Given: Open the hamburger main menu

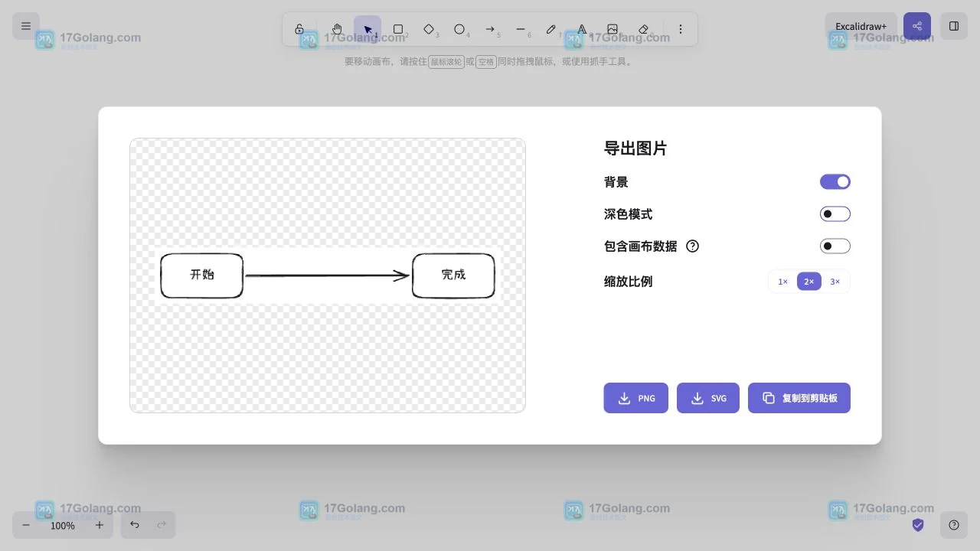Looking at the screenshot, I should (x=26, y=26).
